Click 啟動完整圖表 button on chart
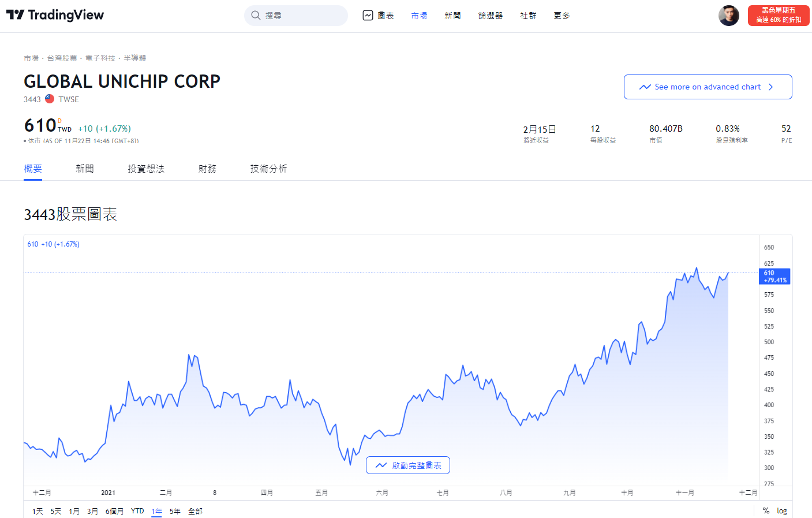The width and height of the screenshot is (812, 518). tap(408, 465)
